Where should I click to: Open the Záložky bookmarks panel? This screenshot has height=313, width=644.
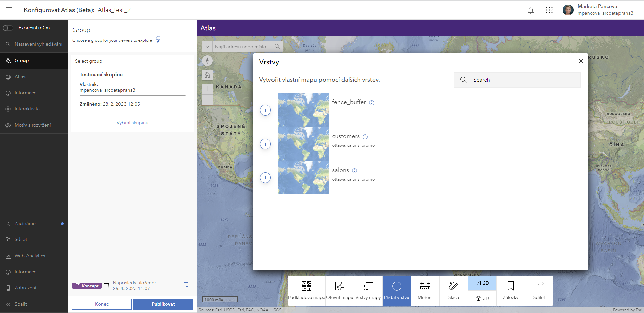(510, 291)
